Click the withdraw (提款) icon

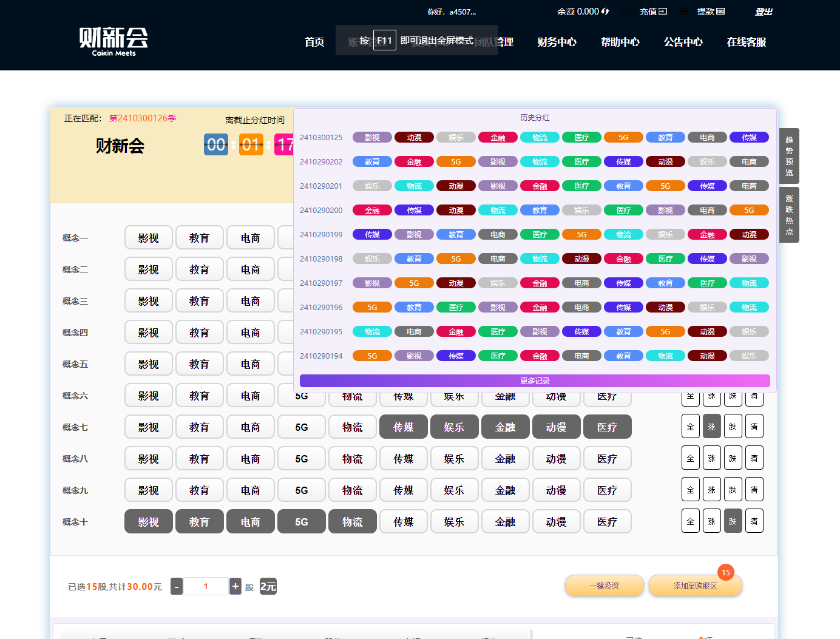tap(720, 12)
